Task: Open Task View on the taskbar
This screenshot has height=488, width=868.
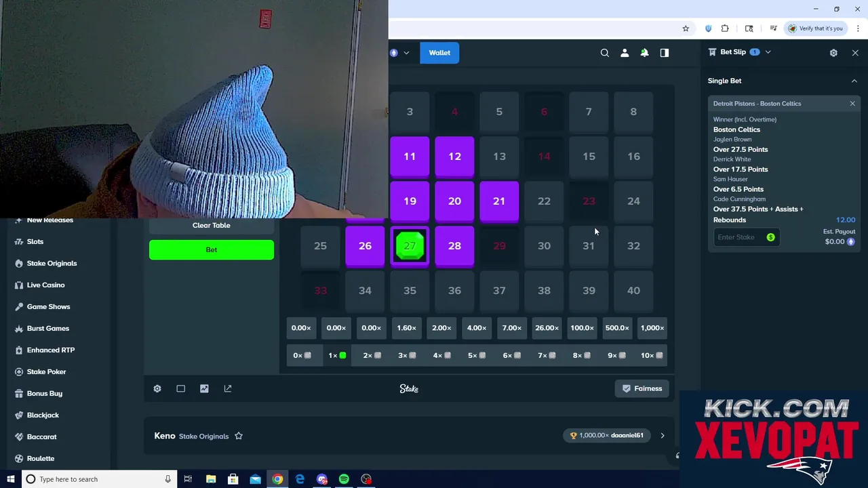Action: pos(188,479)
